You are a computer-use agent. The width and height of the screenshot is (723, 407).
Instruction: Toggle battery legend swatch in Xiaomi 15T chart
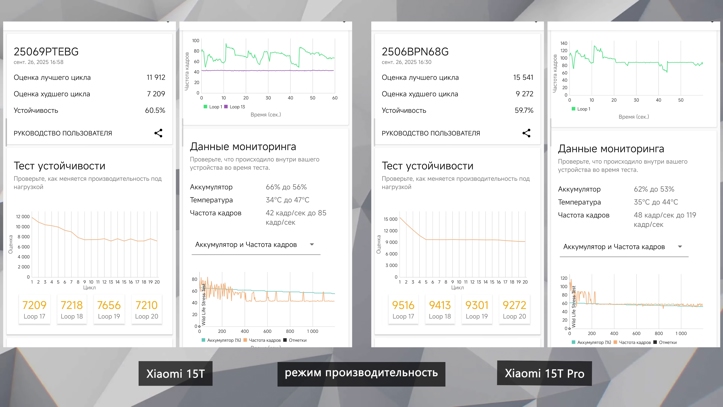(203, 340)
